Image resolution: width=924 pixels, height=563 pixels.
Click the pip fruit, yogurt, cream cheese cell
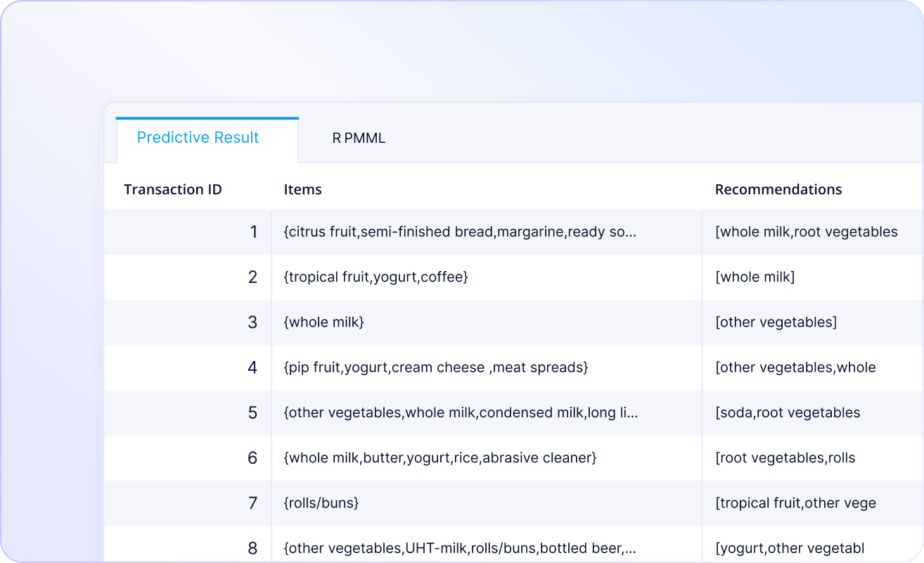coord(487,367)
